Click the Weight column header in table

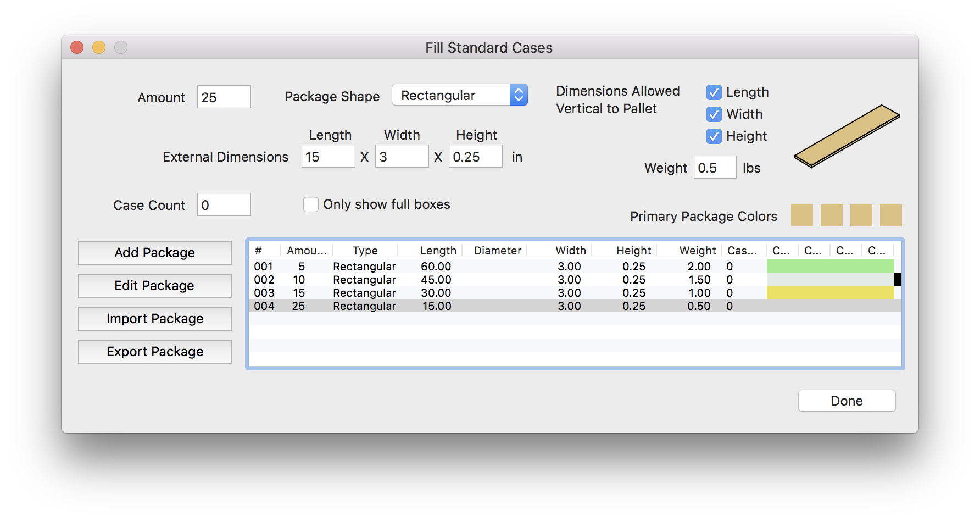pos(689,251)
